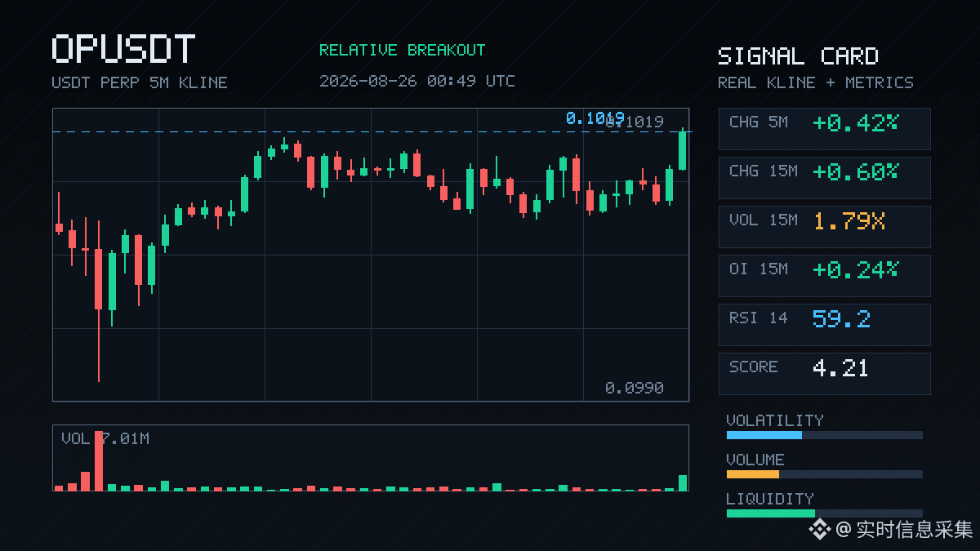
Task: Click the OI 15M +0.24% value
Action: [x=855, y=269]
